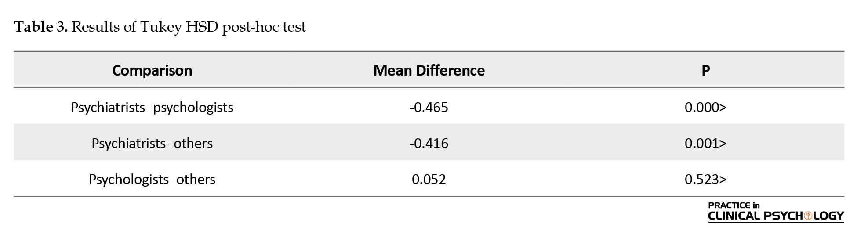Click the word PRACTICE in the logo

click(729, 205)
